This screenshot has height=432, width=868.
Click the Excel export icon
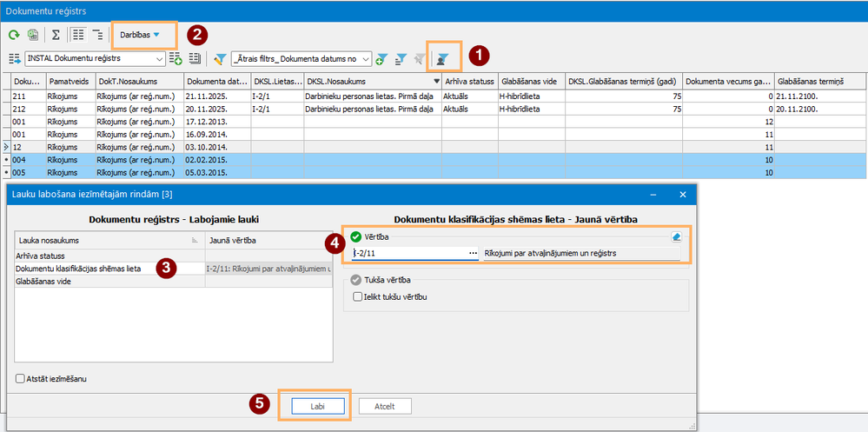click(x=32, y=35)
